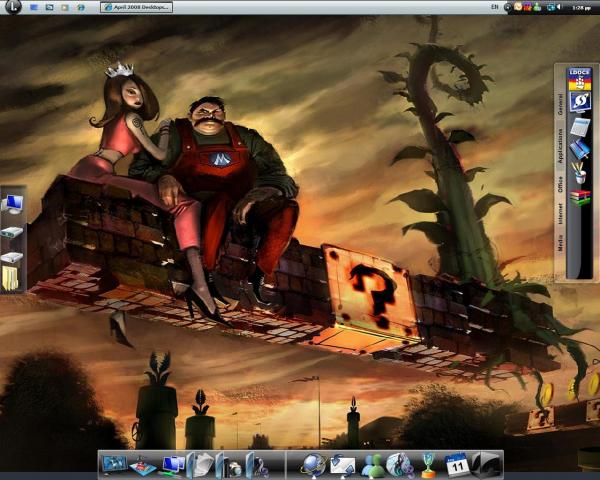Screen dimensions: 600x480
Task: Click the EN language indicator
Action: 495,7
